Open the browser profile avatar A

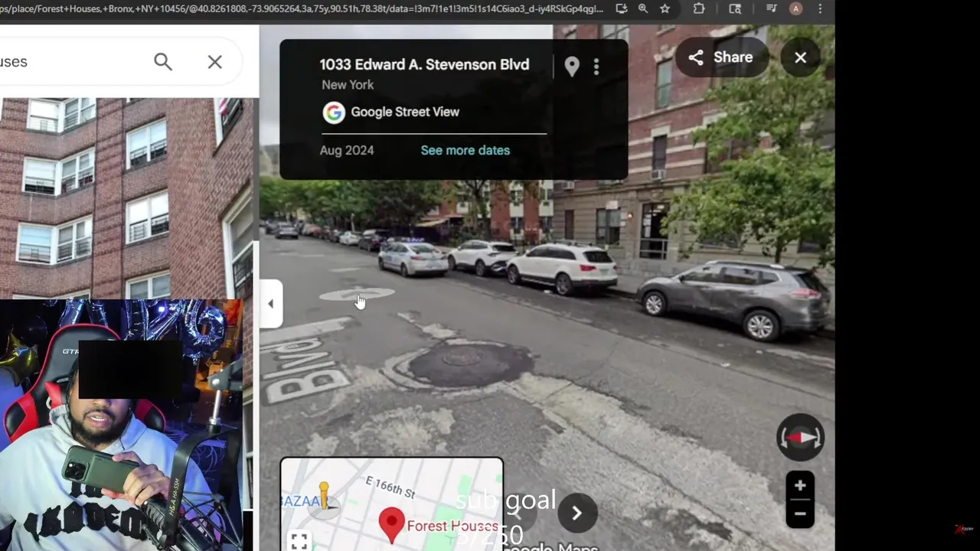[x=796, y=8]
